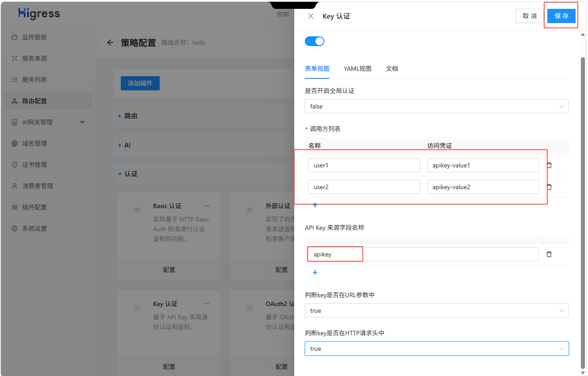588x376 pixels.
Task: Click the 访问凭证 column header
Action: pos(439,146)
